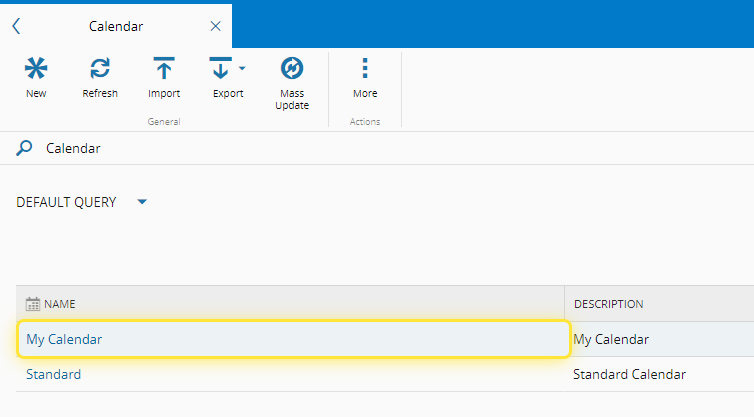Open the My Calendar link
The height and width of the screenshot is (417, 754).
[x=64, y=339]
